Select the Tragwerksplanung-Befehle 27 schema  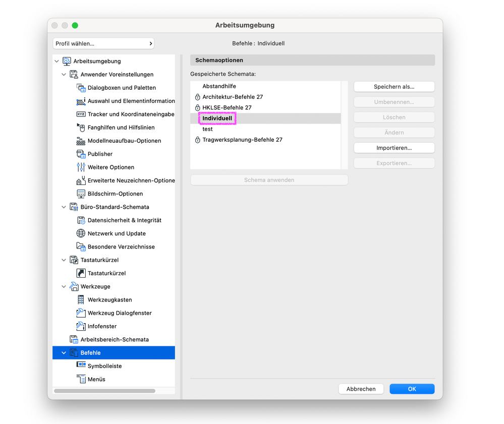coord(265,140)
